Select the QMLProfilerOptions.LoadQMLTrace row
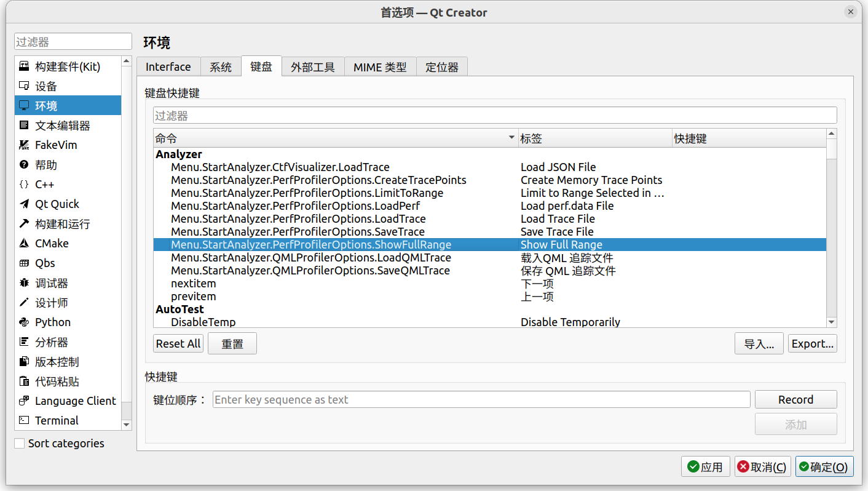 pyautogui.click(x=490, y=258)
